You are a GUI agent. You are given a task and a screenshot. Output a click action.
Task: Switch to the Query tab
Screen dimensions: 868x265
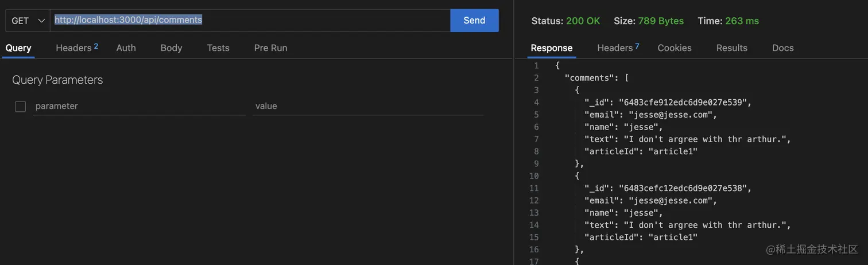coord(18,48)
